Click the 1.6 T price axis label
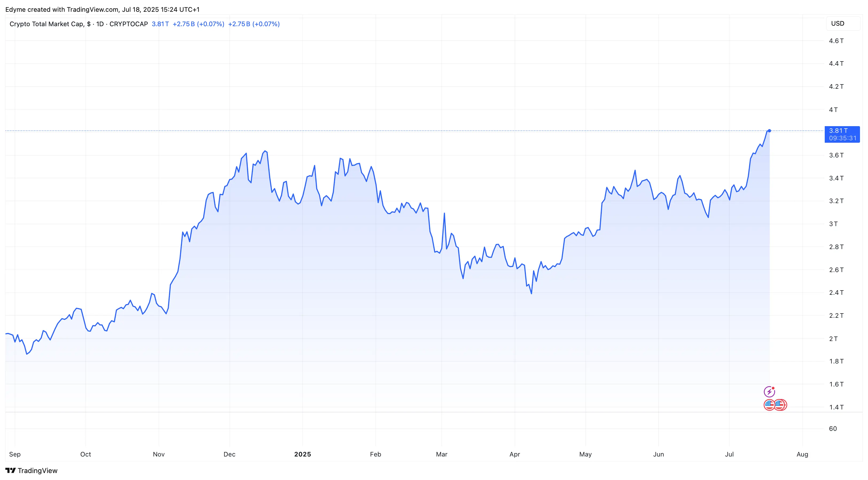Image resolution: width=868 pixels, height=480 pixels. coord(836,384)
